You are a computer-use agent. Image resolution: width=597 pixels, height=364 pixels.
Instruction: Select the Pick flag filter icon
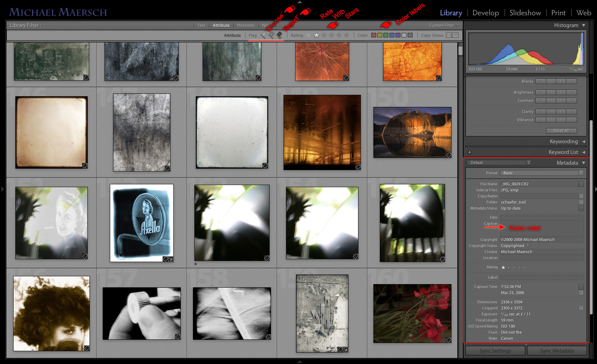(x=263, y=35)
